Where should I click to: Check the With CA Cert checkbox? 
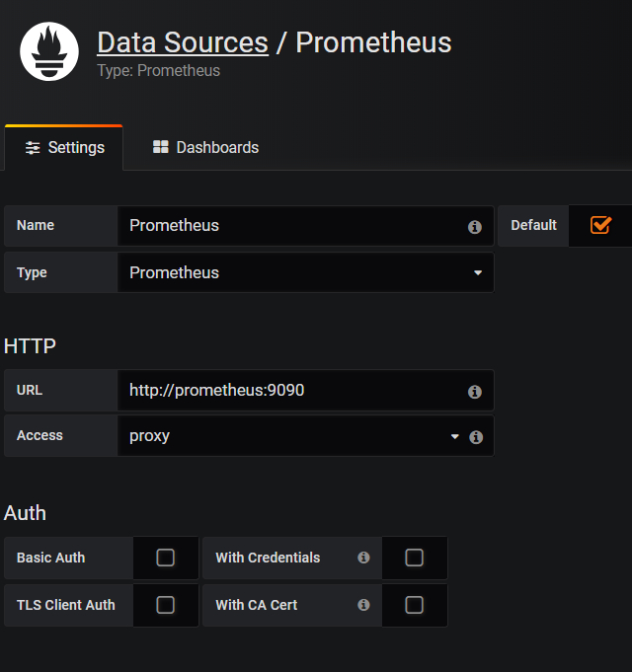point(415,605)
